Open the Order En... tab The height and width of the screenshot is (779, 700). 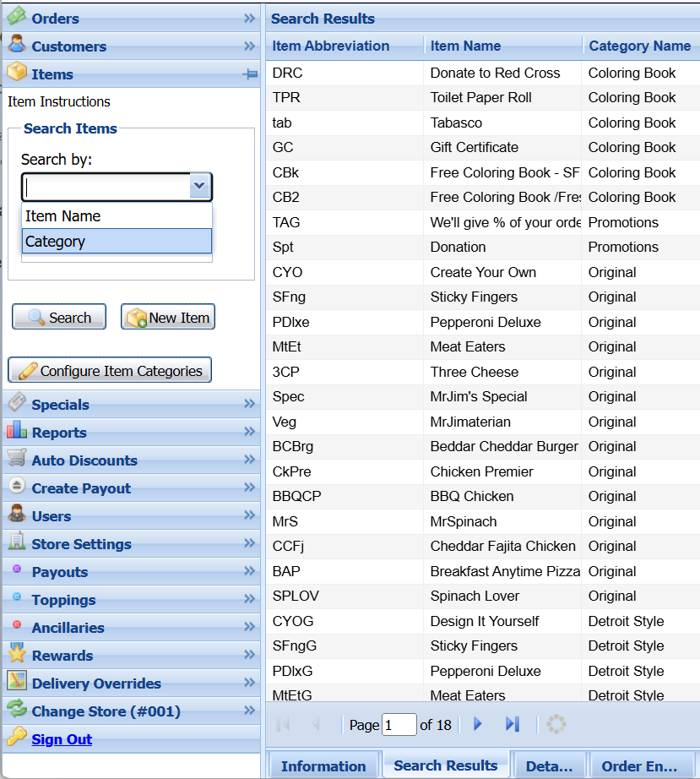coord(639,766)
